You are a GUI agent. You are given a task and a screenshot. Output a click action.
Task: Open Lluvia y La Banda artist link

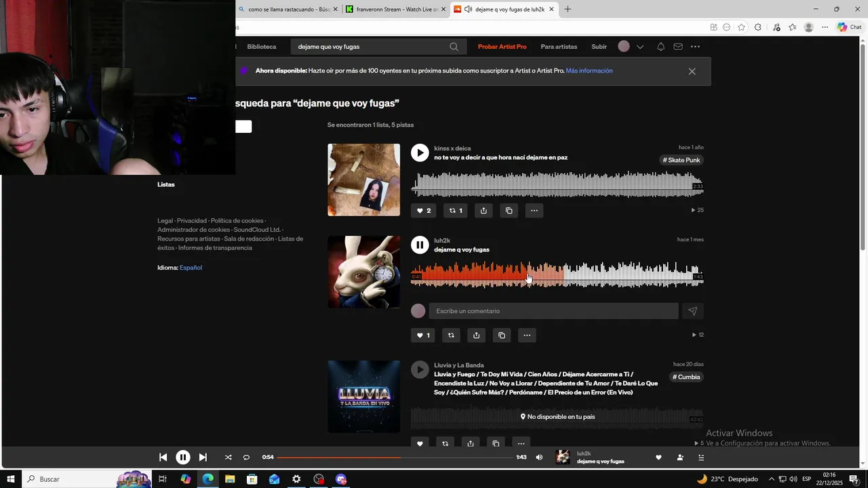459,365
